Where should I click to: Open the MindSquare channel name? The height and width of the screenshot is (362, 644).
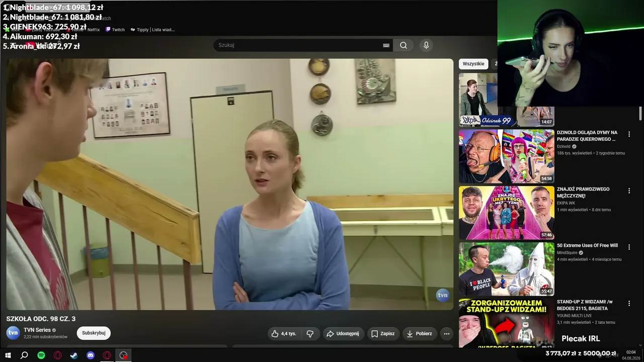(x=567, y=253)
